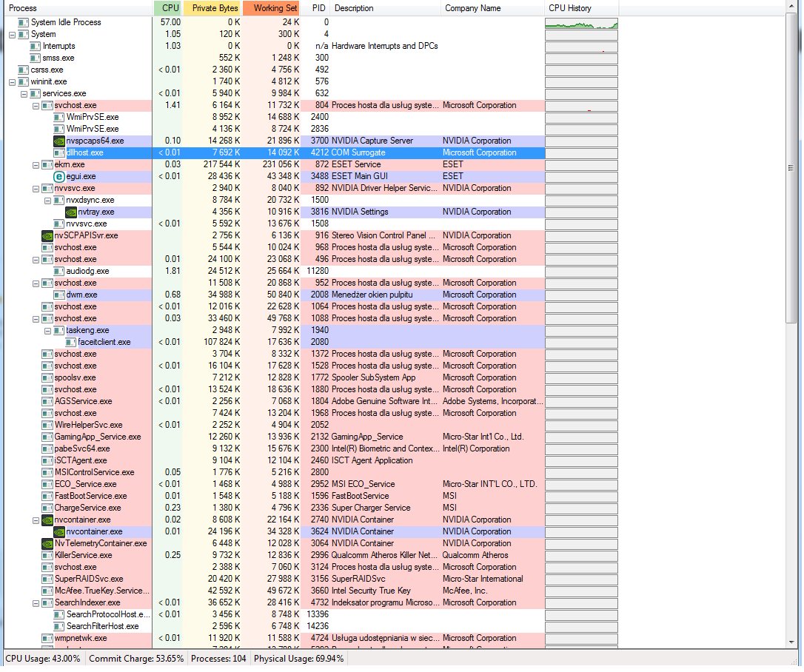Click the child nvcontainer.exe icon PID 3624
Screen dimensions: 804x672
(x=59, y=531)
